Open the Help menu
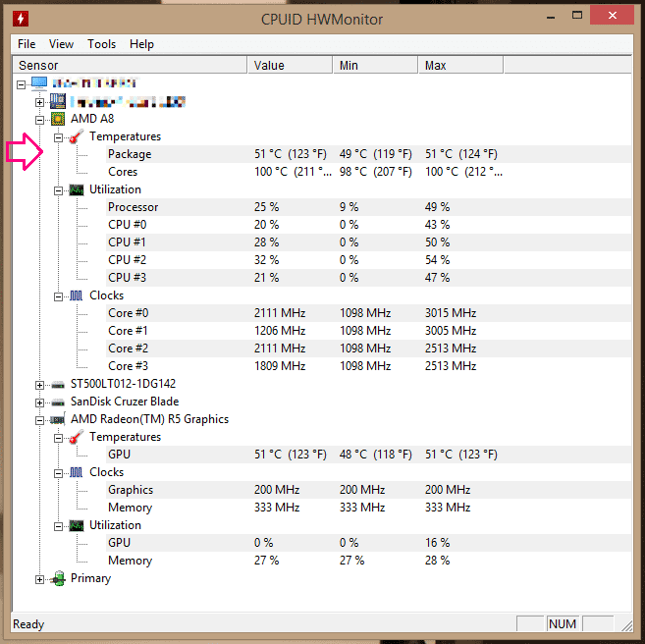645x644 pixels. click(x=141, y=44)
